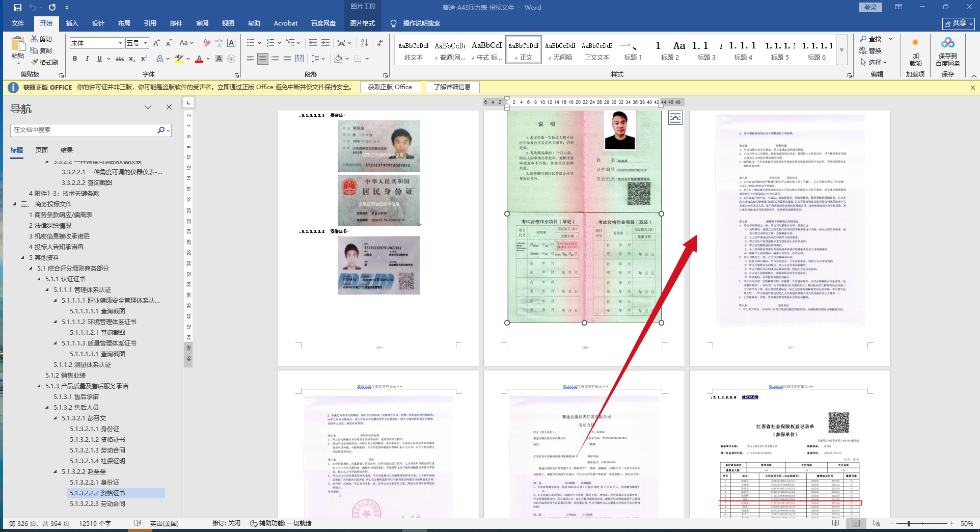Toggle subscript formatting
This screenshot has height=532, width=980.
click(132, 59)
